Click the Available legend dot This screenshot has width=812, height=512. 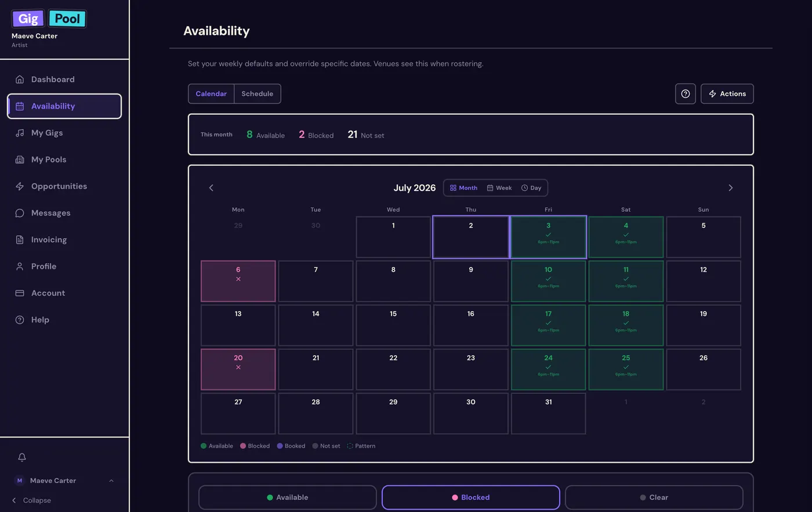tap(204, 446)
